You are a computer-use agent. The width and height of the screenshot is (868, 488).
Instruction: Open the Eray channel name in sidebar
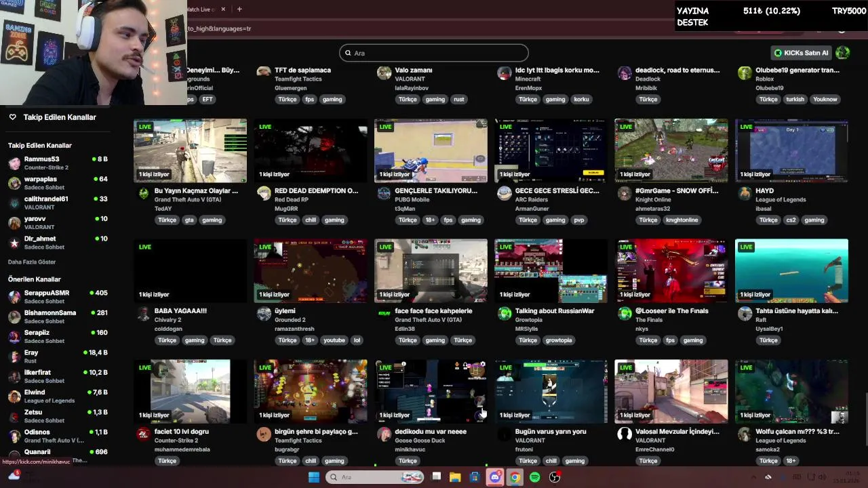pyautogui.click(x=31, y=352)
